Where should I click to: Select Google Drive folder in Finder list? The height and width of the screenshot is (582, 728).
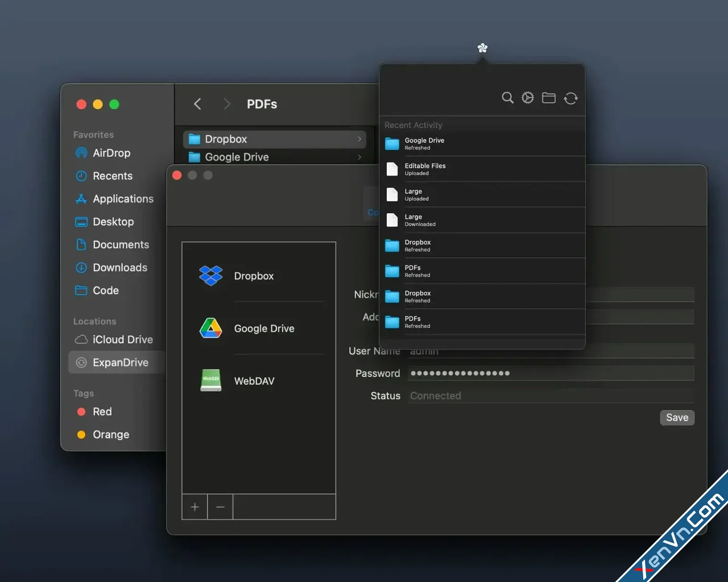tap(275, 157)
